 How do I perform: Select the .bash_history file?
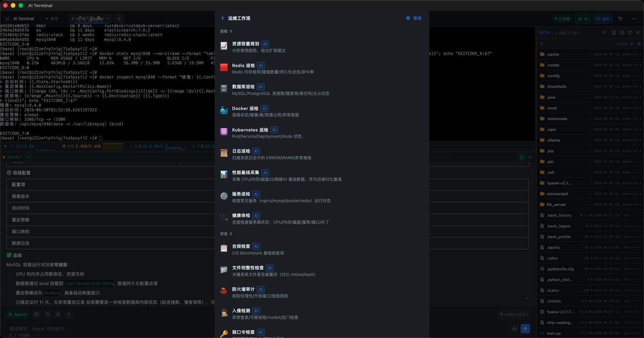[x=590, y=215]
